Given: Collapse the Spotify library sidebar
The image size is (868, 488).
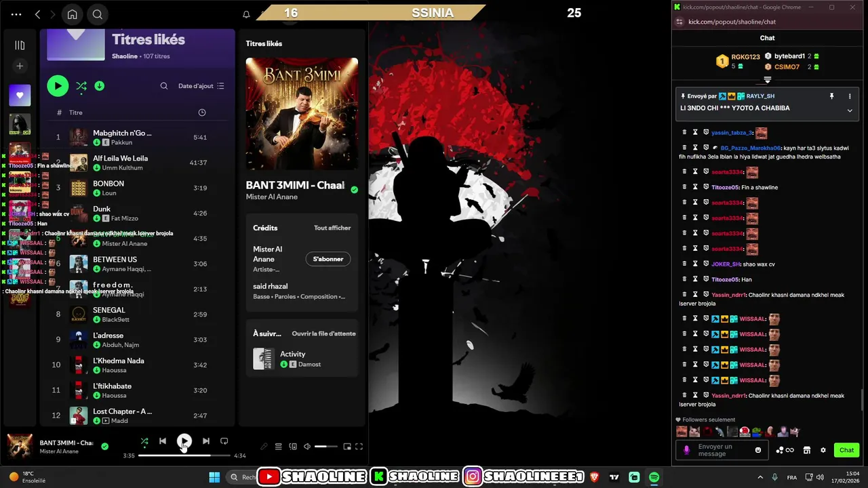Looking at the screenshot, I should (x=20, y=45).
